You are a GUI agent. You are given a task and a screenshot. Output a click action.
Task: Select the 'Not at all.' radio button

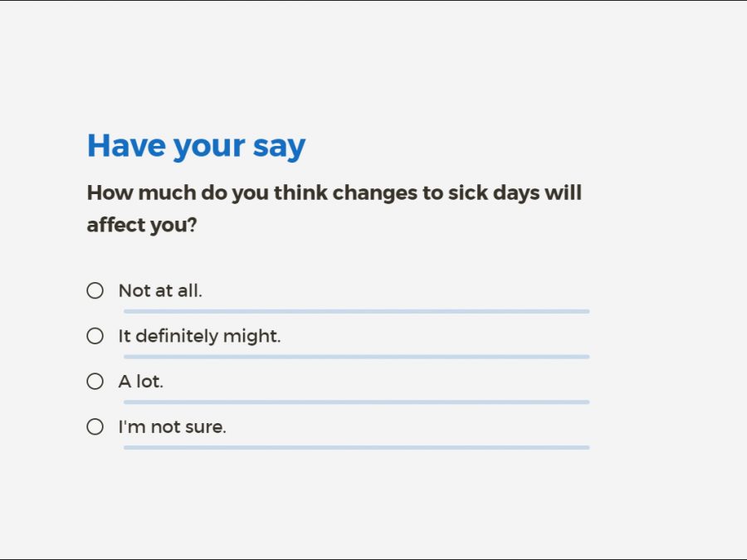(x=95, y=290)
